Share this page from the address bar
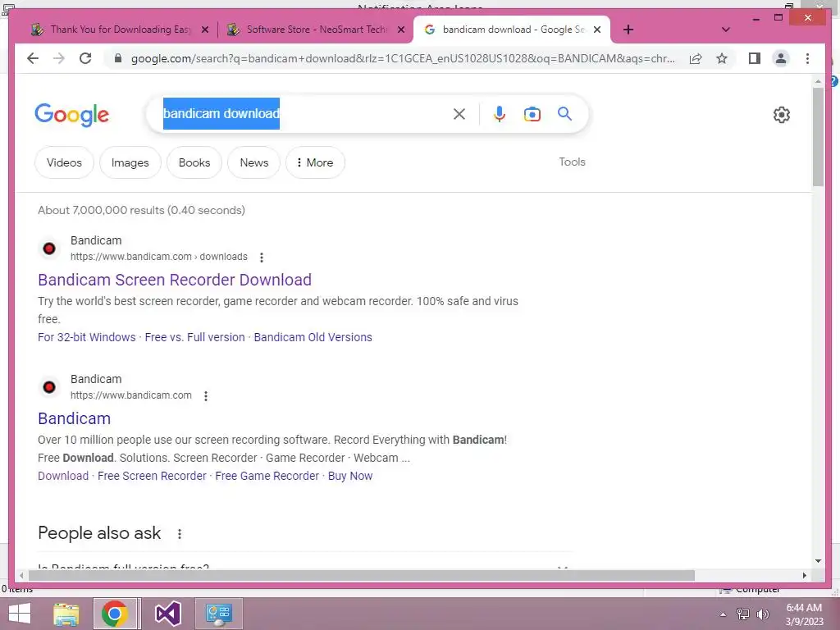Screen dimensions: 840x630 click(696, 58)
